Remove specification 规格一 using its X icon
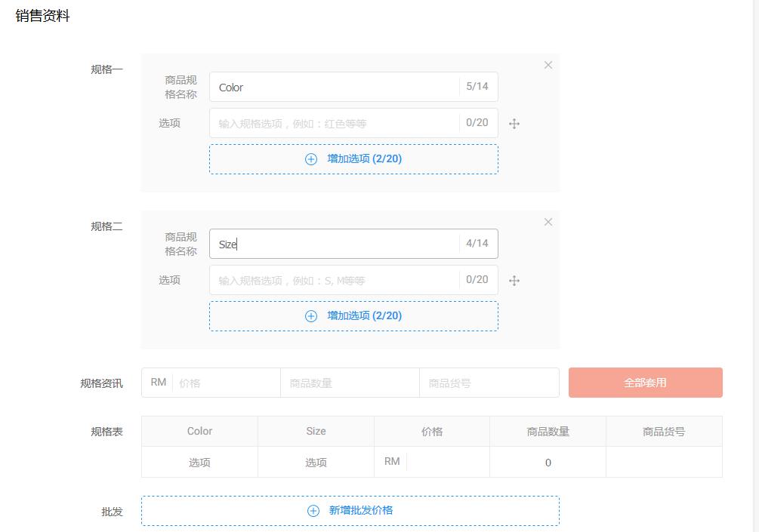 pos(548,65)
